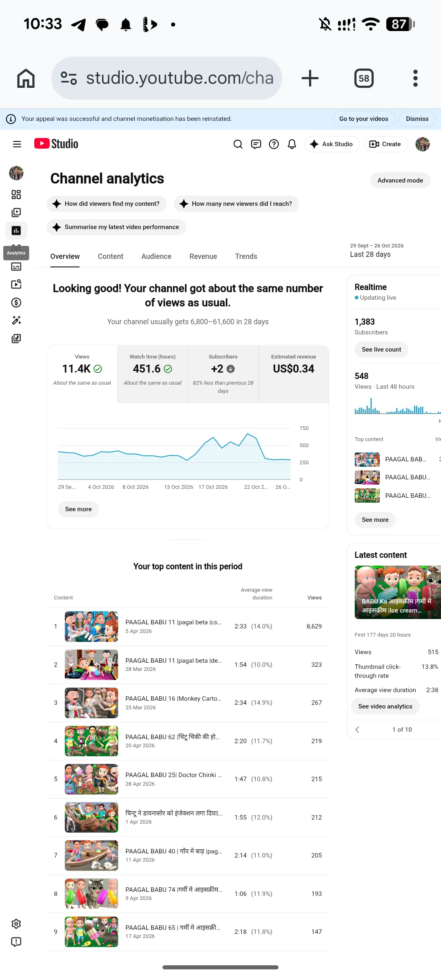Open PAAGAL BABU 40 video row
The width and height of the screenshot is (441, 980).
click(x=188, y=855)
